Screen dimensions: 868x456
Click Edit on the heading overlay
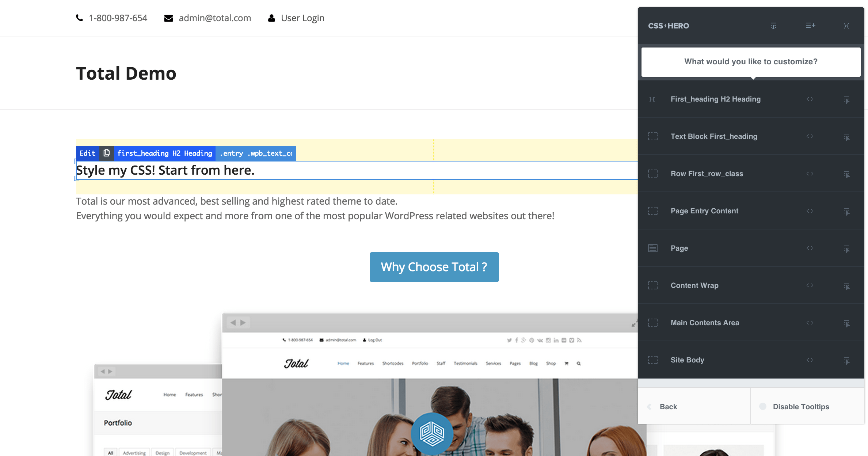[x=88, y=153]
